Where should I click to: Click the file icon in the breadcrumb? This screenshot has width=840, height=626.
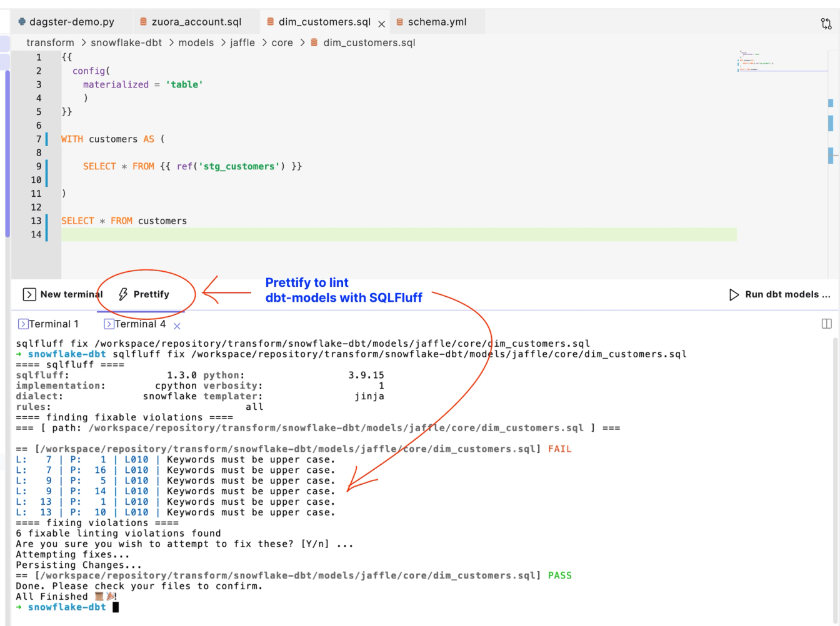[x=314, y=42]
